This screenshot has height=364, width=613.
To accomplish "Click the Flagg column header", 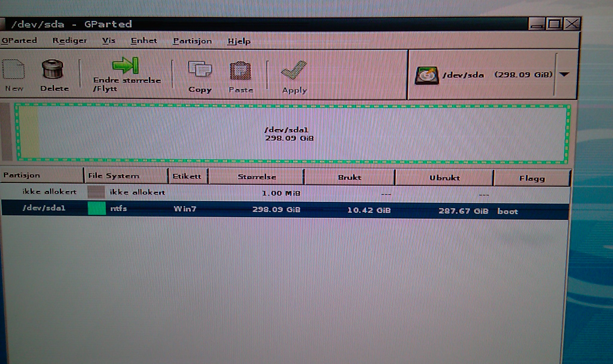I will [x=532, y=179].
